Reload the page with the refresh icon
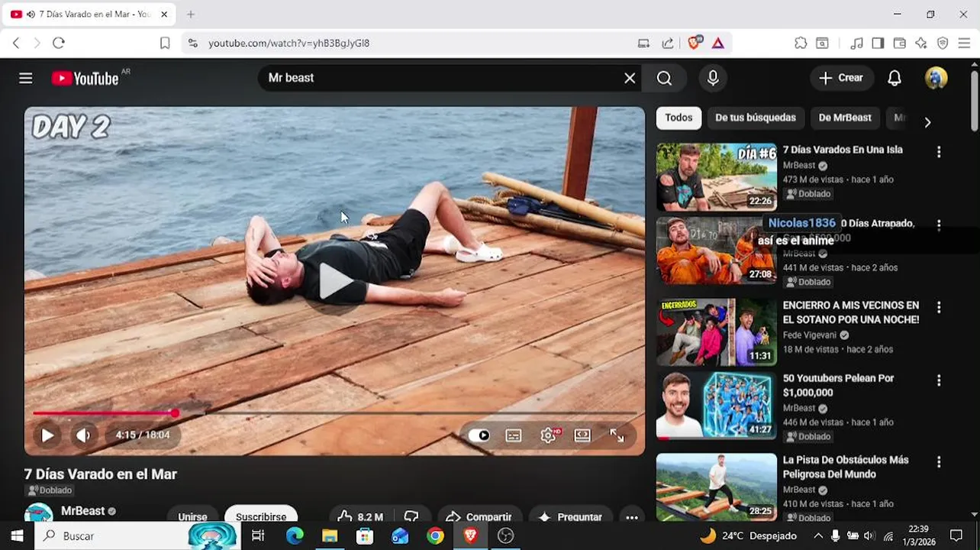The width and height of the screenshot is (980, 550). (59, 43)
